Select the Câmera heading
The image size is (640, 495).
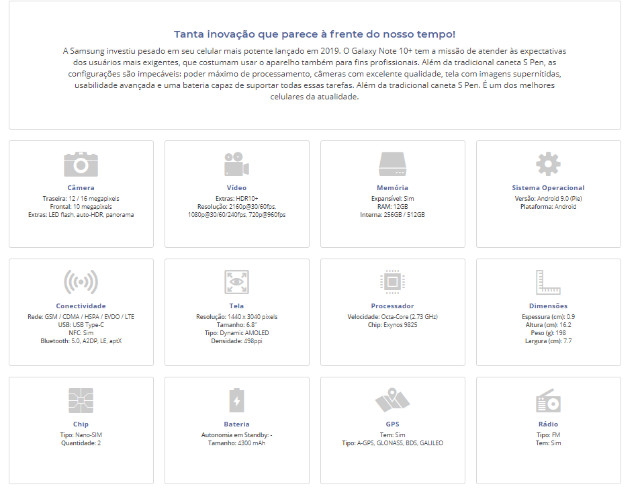click(81, 188)
